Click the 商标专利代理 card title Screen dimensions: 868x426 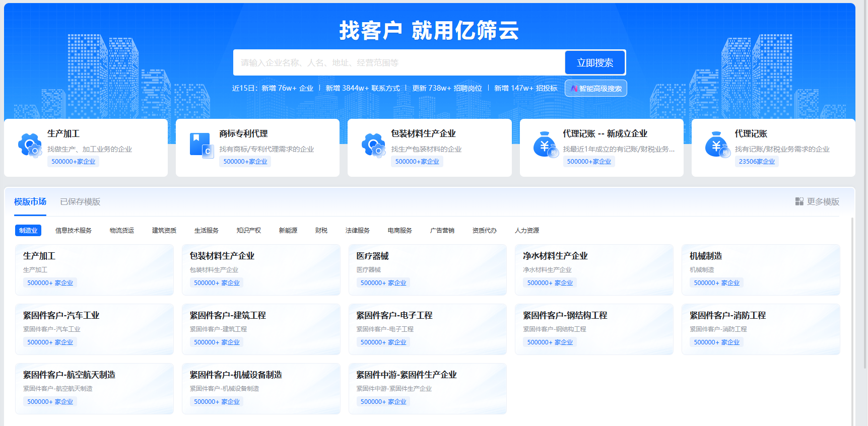243,133
